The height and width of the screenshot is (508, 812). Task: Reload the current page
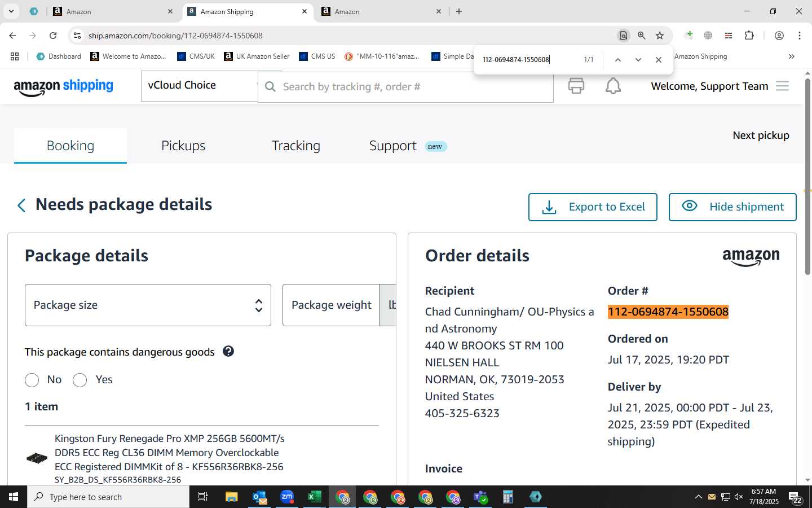pos(53,36)
